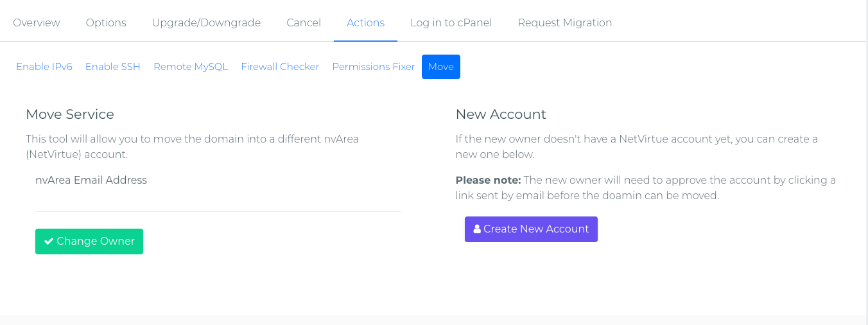Open the Firewall Checker tool
This screenshot has width=868, height=325.
click(x=280, y=67)
